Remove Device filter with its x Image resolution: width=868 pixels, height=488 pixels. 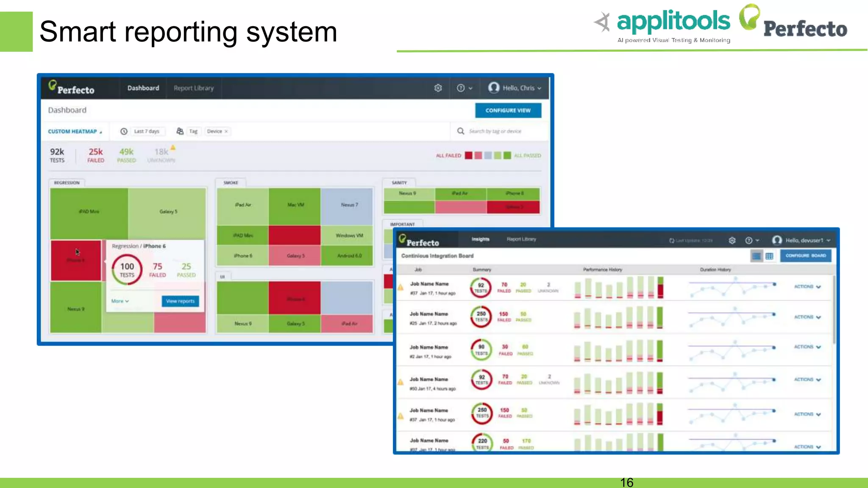point(226,131)
